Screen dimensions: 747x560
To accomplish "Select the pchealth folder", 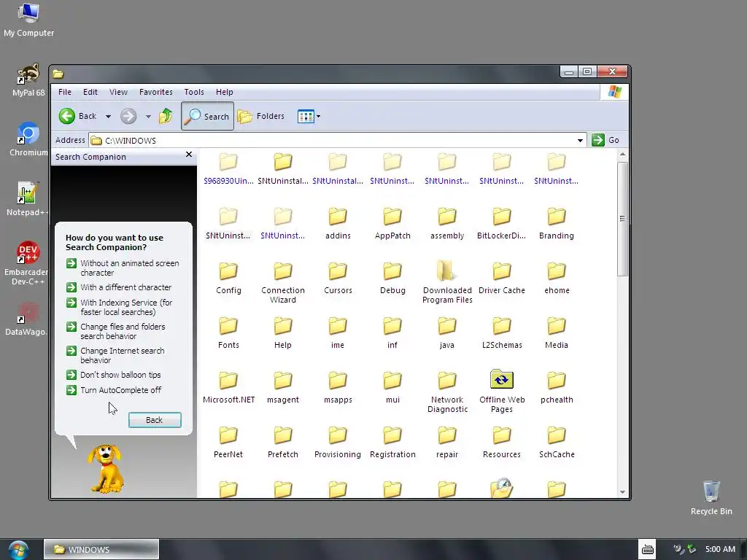I will click(557, 388).
